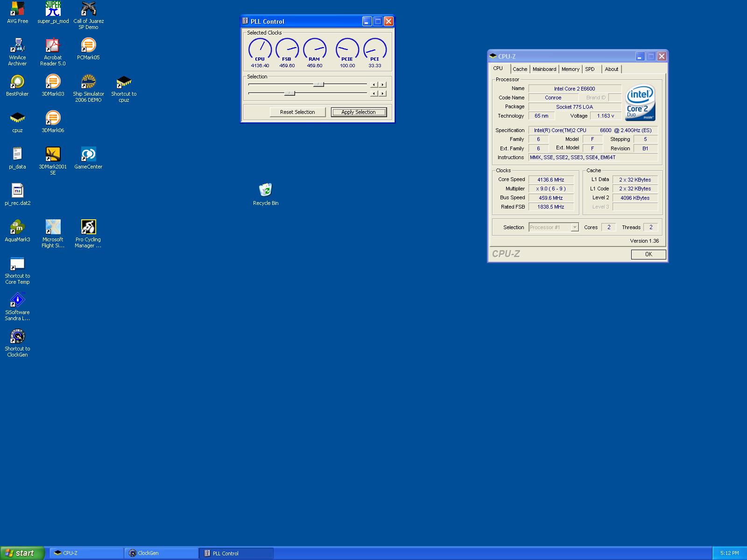Click the Rated FSB value 1838.5 MHz
747x560 pixels.
[x=551, y=207]
